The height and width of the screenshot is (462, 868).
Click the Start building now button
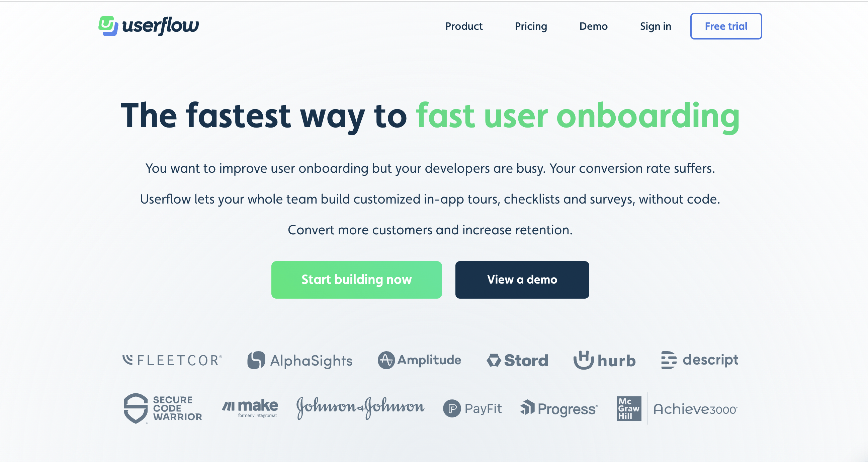[357, 280]
